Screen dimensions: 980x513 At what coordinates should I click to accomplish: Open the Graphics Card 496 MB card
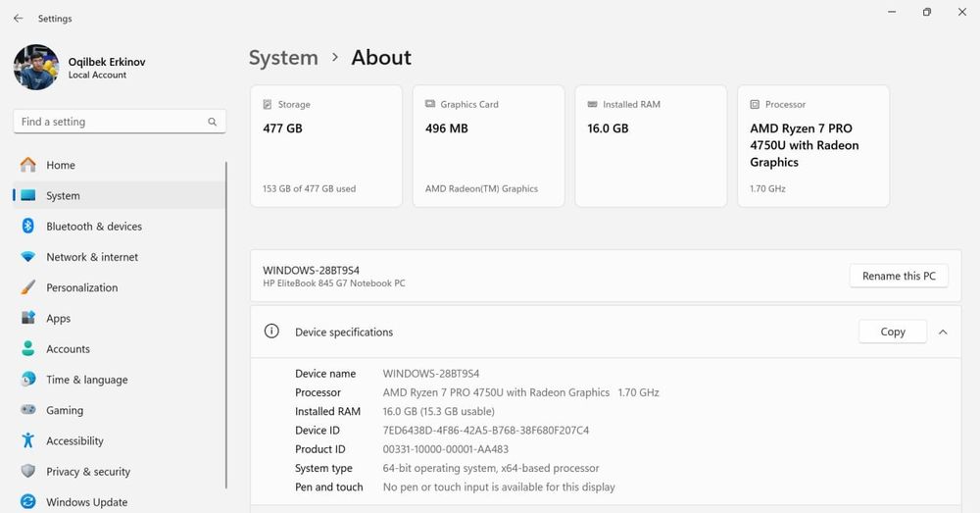[489, 146]
